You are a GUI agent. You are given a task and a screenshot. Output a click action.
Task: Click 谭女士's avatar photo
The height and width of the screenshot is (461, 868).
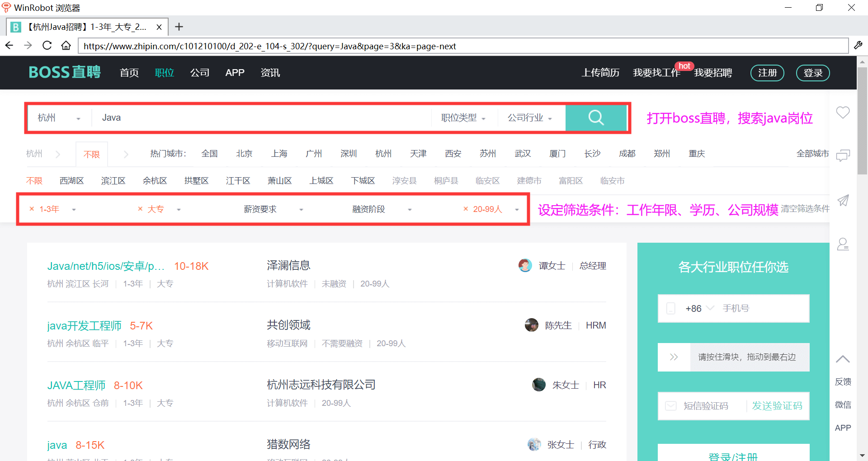tap(525, 265)
